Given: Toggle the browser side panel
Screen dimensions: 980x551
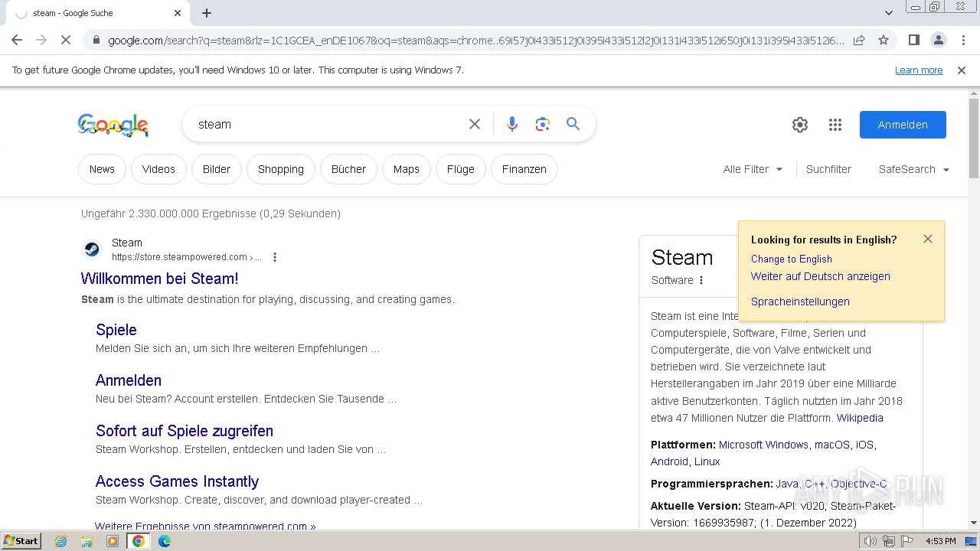Looking at the screenshot, I should [x=913, y=40].
